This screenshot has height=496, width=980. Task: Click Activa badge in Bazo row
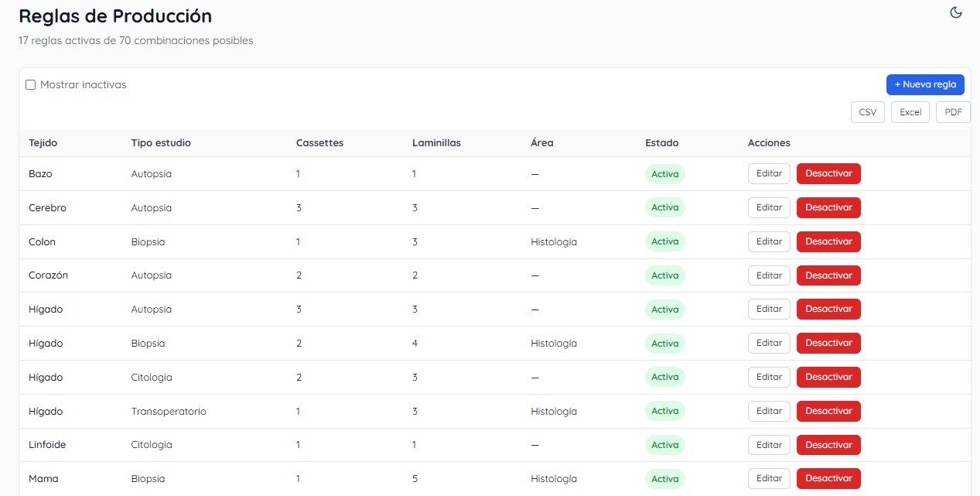pyautogui.click(x=664, y=174)
